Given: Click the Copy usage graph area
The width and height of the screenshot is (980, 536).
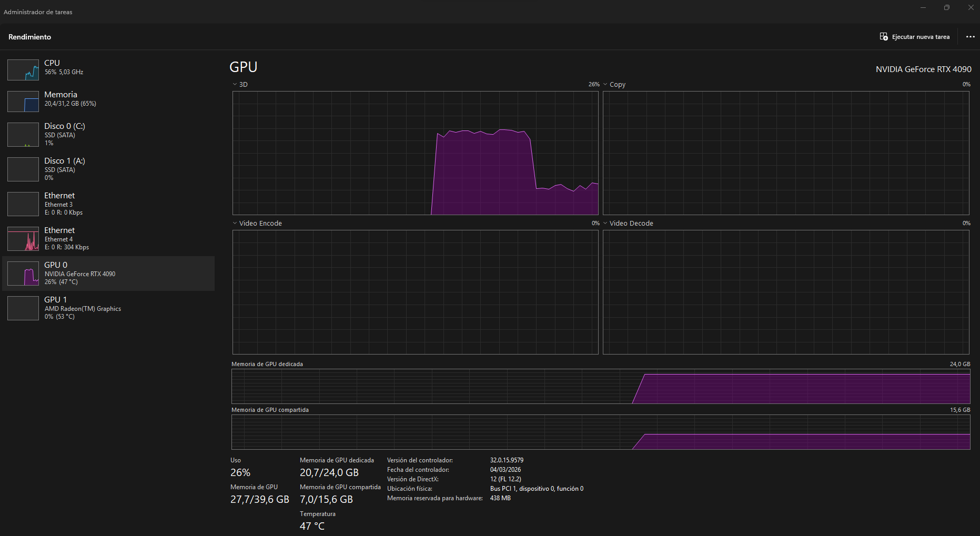Looking at the screenshot, I should pos(786,153).
